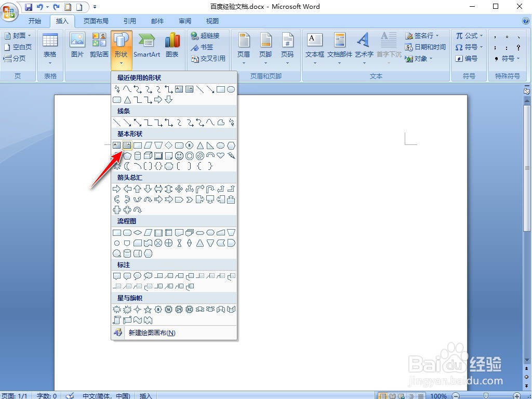This screenshot has height=399, width=532.
Task: Pick the cube shape
Action: [148, 156]
